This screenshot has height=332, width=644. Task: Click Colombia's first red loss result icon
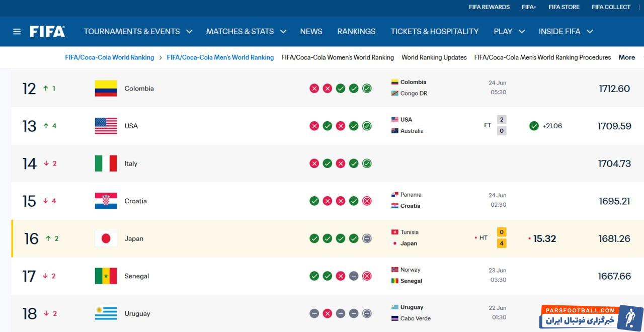click(314, 89)
